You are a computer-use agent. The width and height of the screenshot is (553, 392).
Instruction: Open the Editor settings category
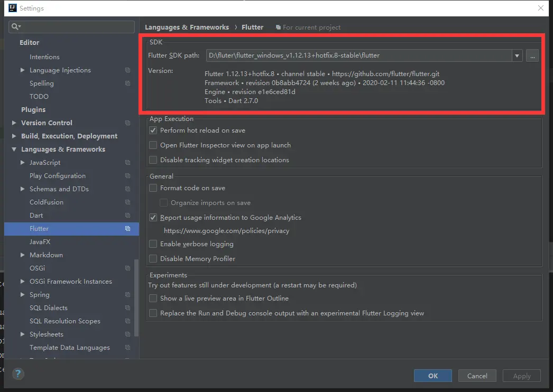point(29,42)
